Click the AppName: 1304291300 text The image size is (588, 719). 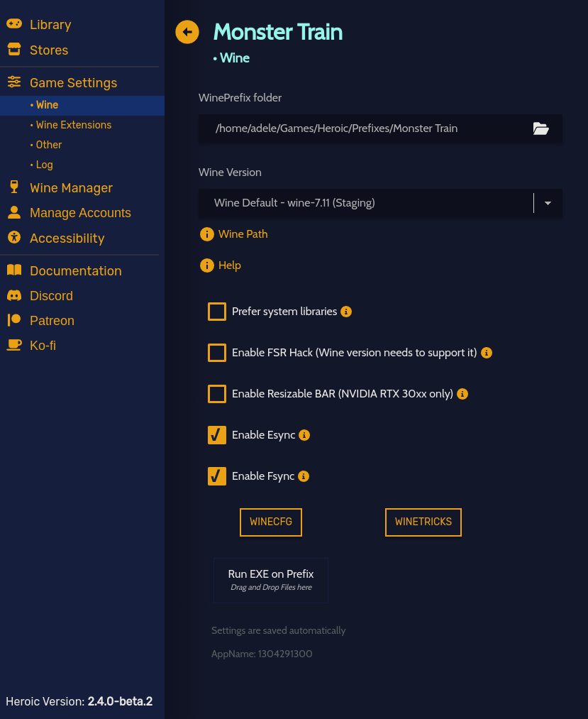pyautogui.click(x=262, y=654)
